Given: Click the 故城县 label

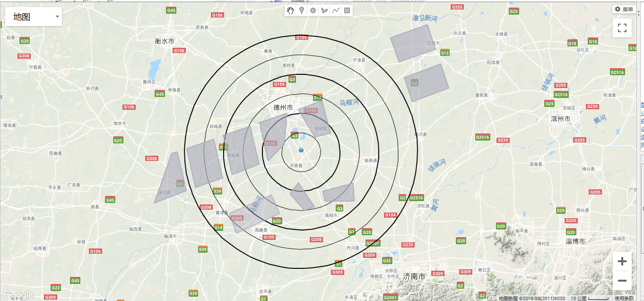Looking at the screenshot, I should pyautogui.click(x=215, y=126).
